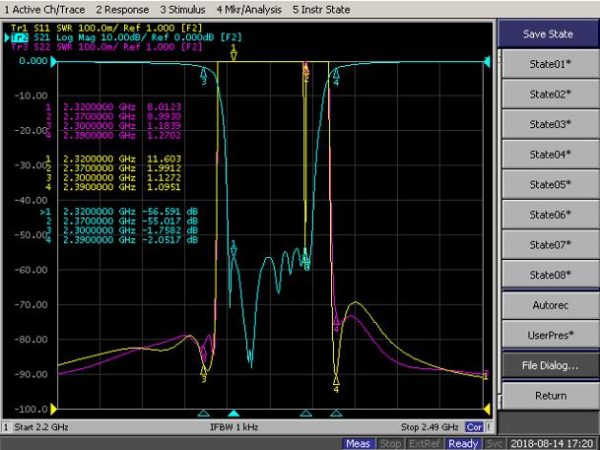Click the Cor correction indicator
This screenshot has width=600, height=450.
[474, 427]
